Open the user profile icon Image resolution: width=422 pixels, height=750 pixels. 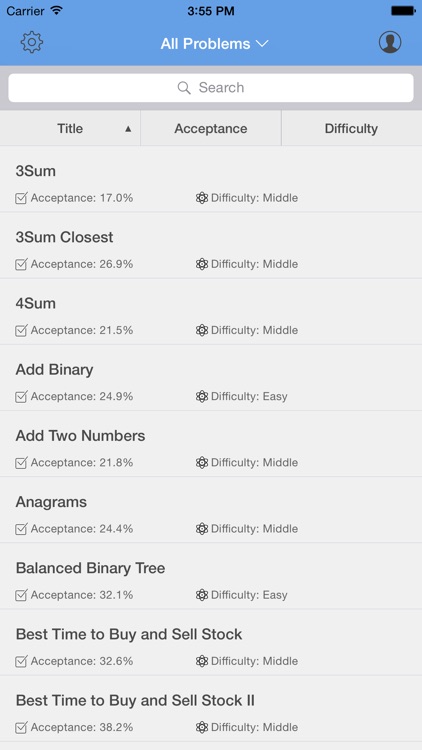coord(390,43)
